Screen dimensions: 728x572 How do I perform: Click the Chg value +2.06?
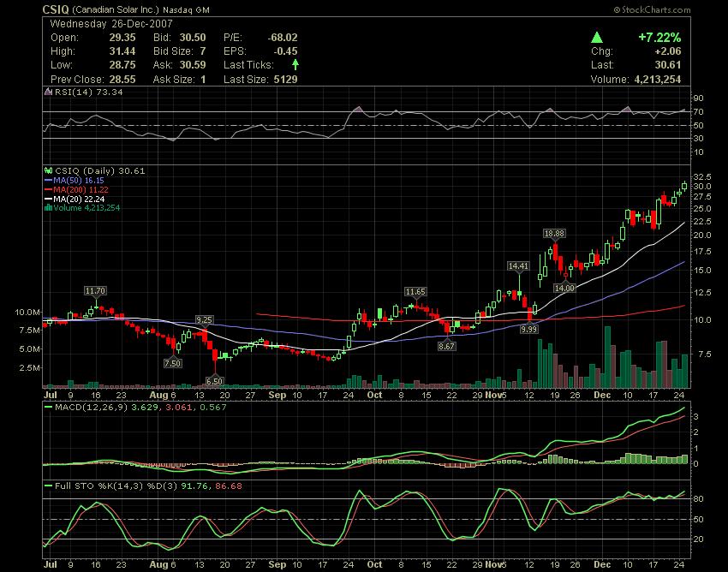[667, 51]
